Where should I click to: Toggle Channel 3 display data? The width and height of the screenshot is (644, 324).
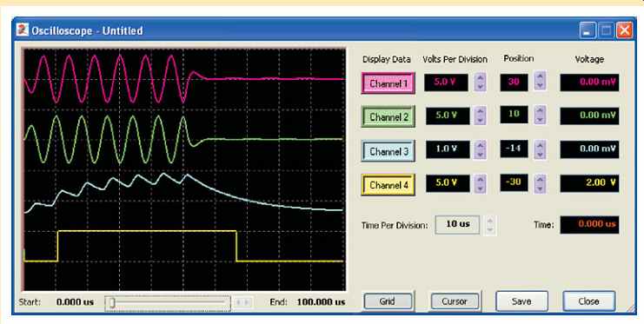point(388,151)
